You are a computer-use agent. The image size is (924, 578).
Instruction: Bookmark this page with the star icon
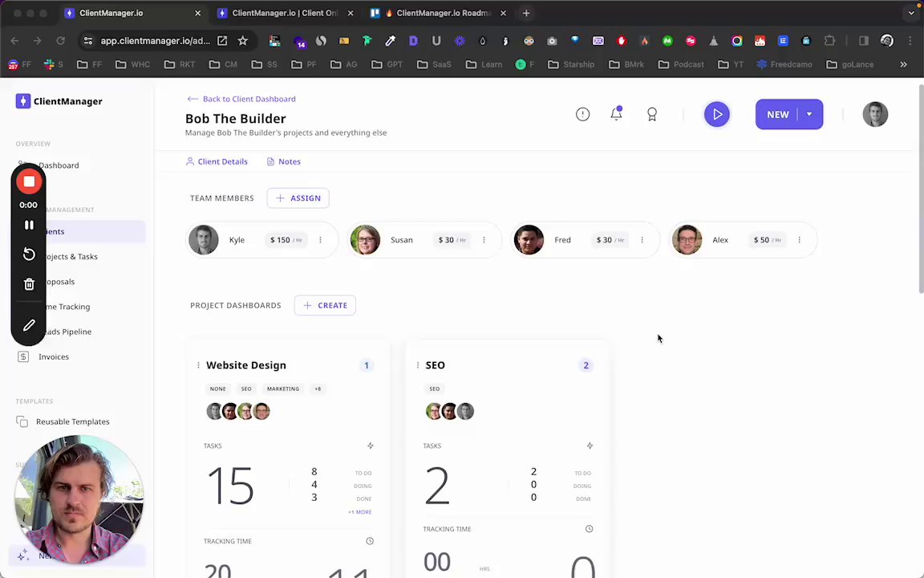tap(243, 41)
